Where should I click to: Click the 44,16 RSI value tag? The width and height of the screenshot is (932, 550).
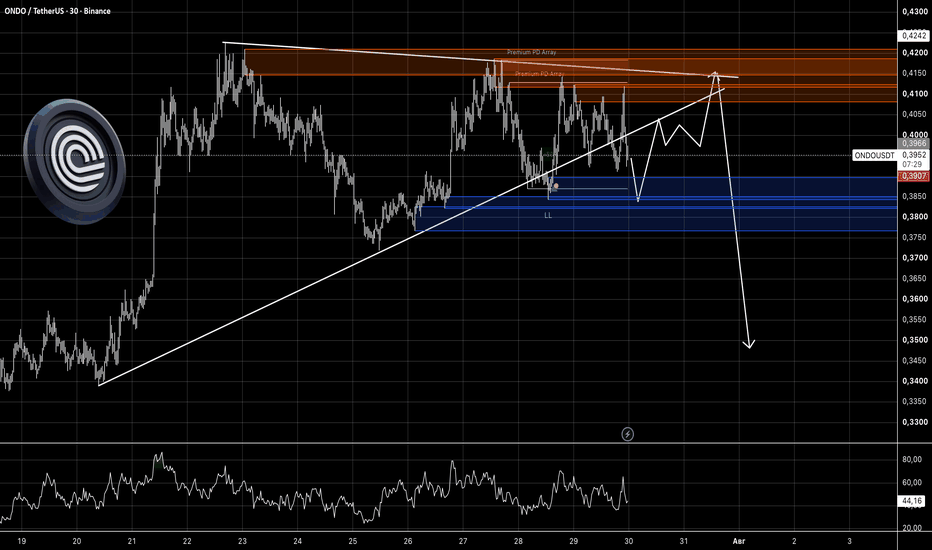pyautogui.click(x=912, y=501)
